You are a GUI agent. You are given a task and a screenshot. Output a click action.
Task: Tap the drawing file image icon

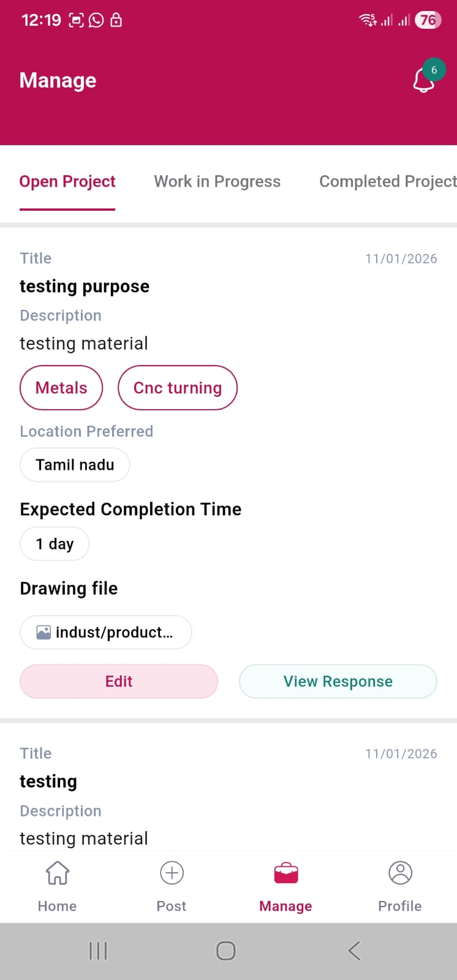pos(43,632)
